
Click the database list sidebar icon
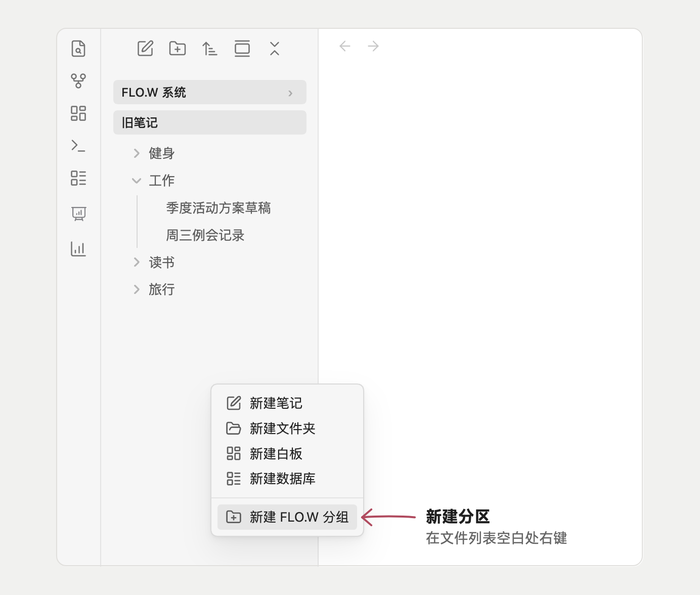(78, 178)
